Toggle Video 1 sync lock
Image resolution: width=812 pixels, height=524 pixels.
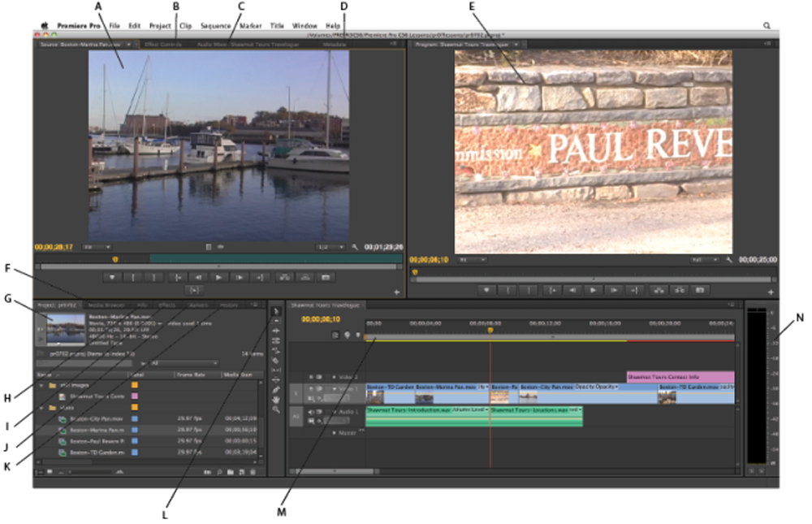pos(319,388)
